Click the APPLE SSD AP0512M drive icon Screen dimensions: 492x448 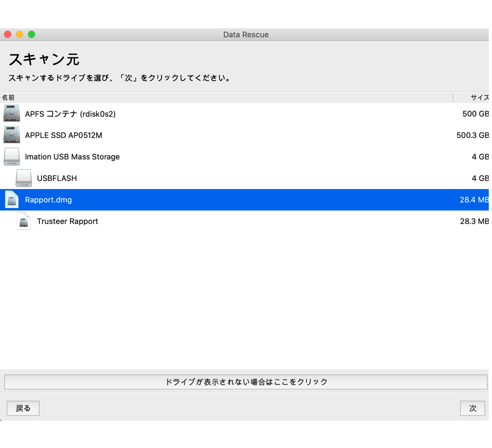pos(12,135)
